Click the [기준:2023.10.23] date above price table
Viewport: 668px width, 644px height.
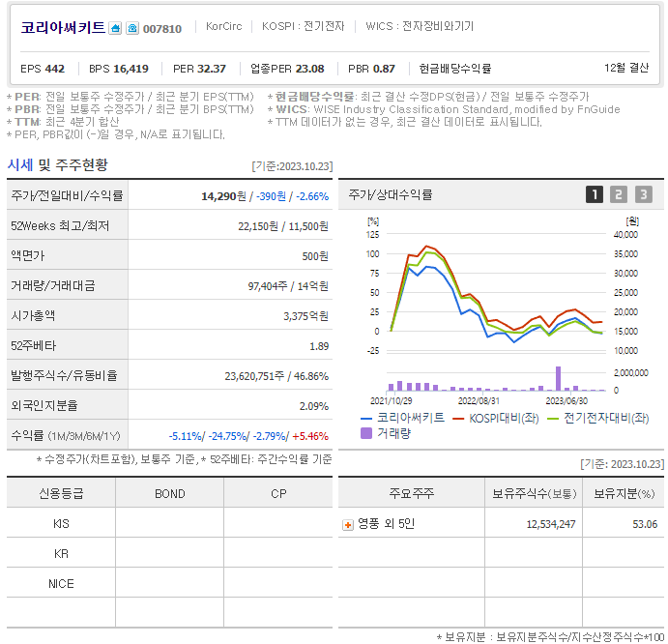292,166
